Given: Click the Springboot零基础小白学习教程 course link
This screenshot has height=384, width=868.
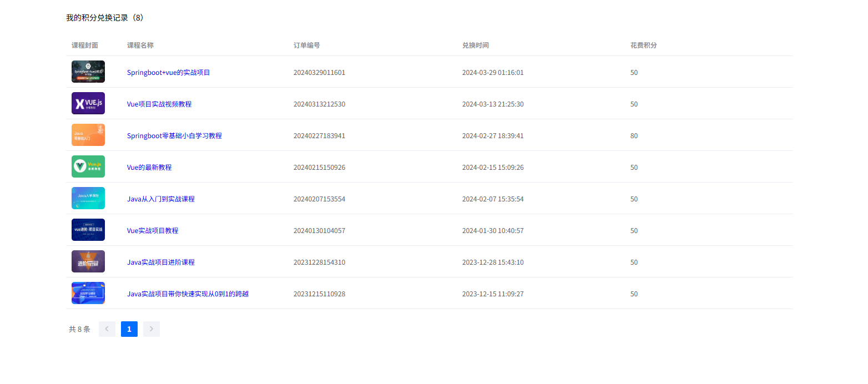Looking at the screenshot, I should pos(174,136).
